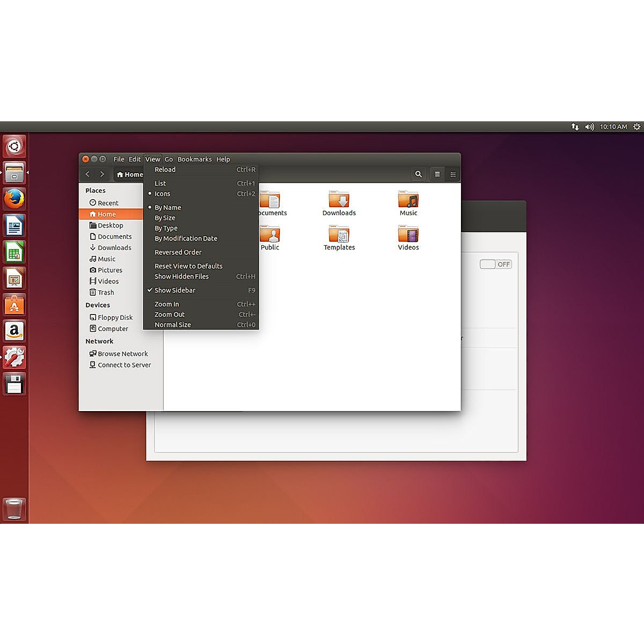Open the Go menu
Screen dimensions: 644x644
coord(169,159)
